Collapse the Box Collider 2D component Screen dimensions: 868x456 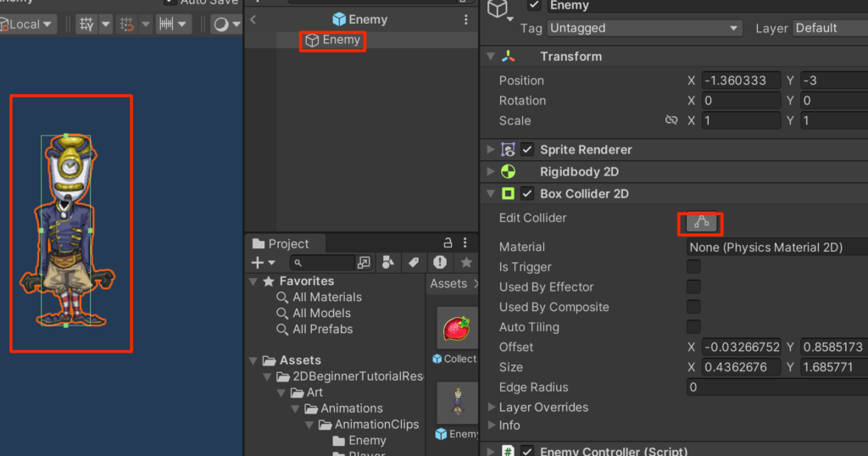click(491, 194)
